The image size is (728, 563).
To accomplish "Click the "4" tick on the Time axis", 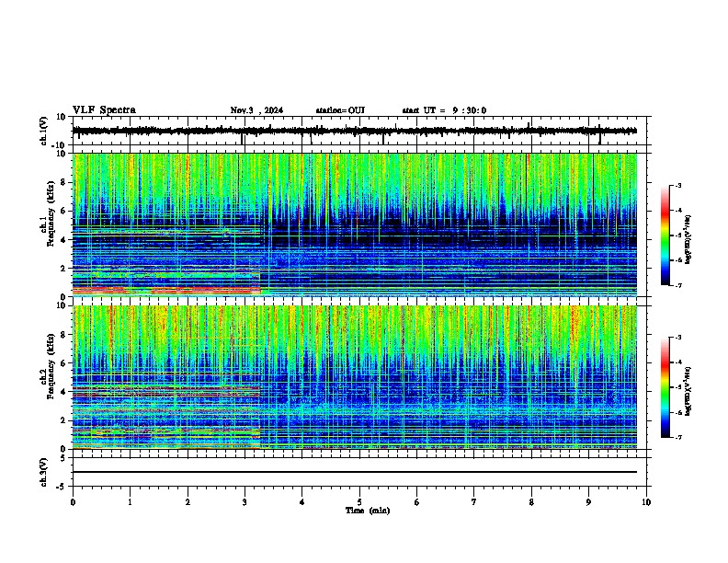I will point(302,502).
